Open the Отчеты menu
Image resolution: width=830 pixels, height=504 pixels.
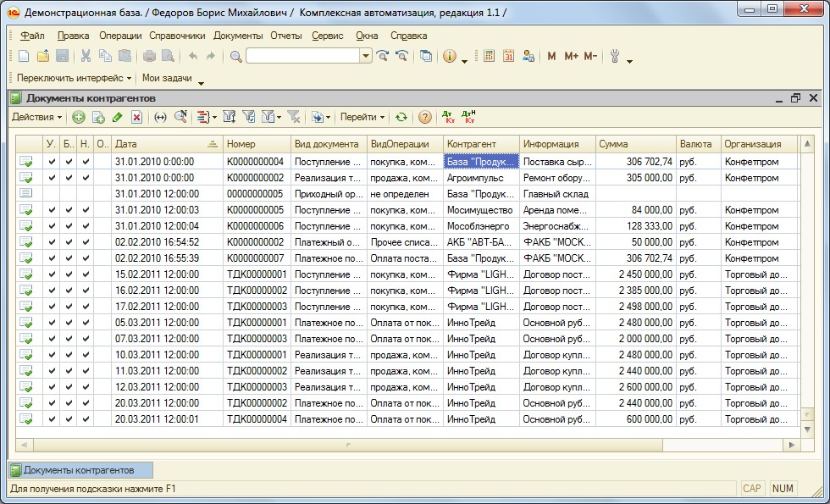(x=286, y=36)
